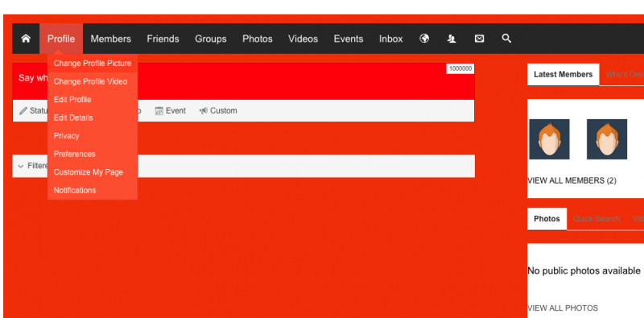Image resolution: width=644 pixels, height=318 pixels.
Task: Open the globe notifications icon
Action: pyautogui.click(x=424, y=39)
